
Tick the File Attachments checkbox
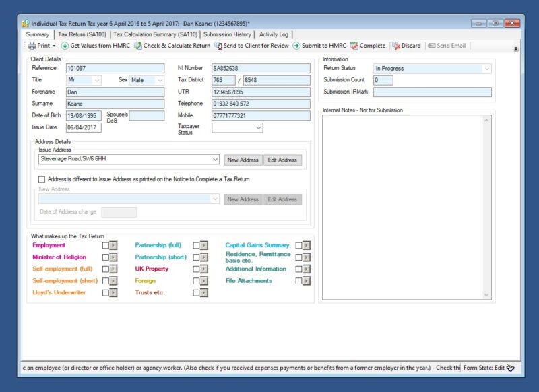pyautogui.click(x=298, y=281)
